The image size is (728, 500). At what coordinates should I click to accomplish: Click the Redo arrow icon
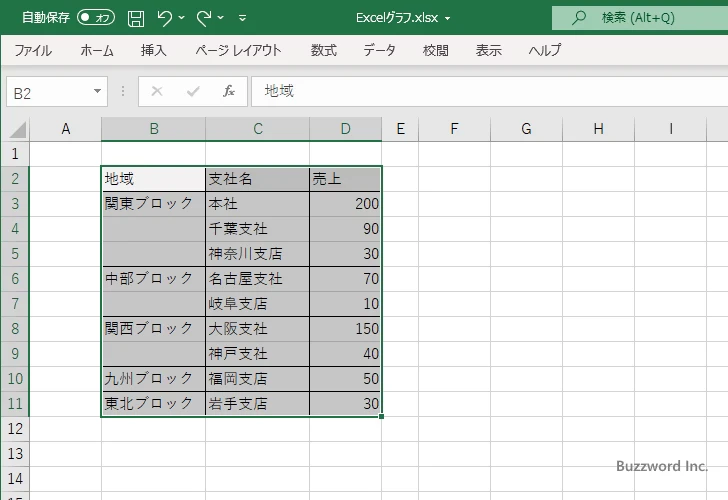pyautogui.click(x=203, y=18)
